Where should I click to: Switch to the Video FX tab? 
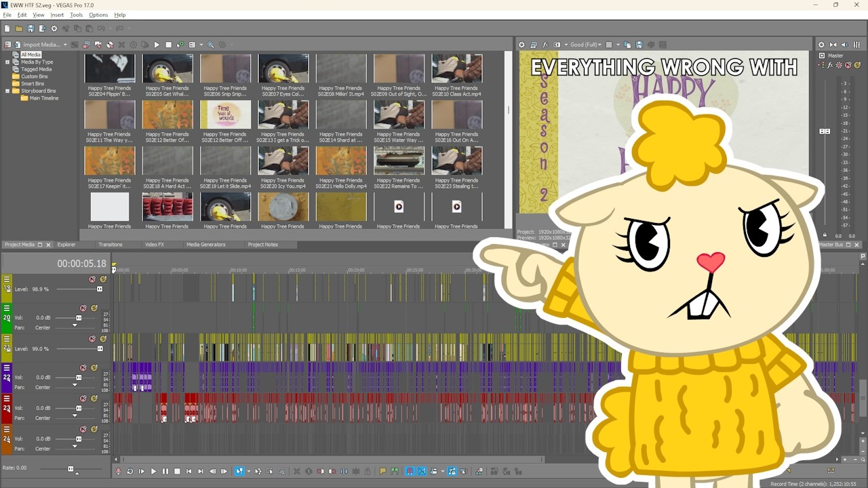tap(155, 245)
